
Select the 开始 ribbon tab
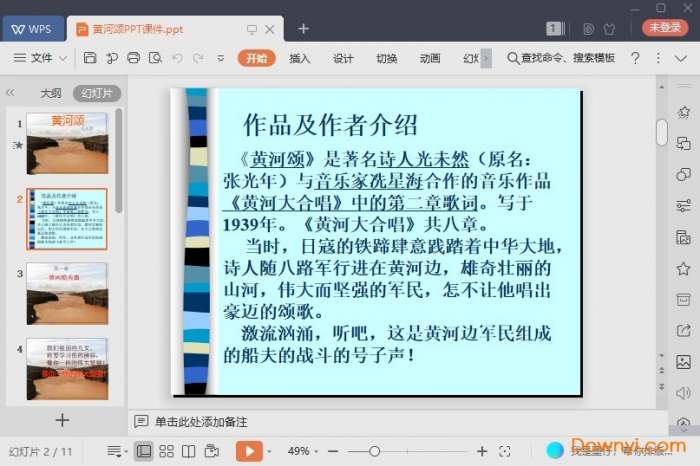point(256,58)
